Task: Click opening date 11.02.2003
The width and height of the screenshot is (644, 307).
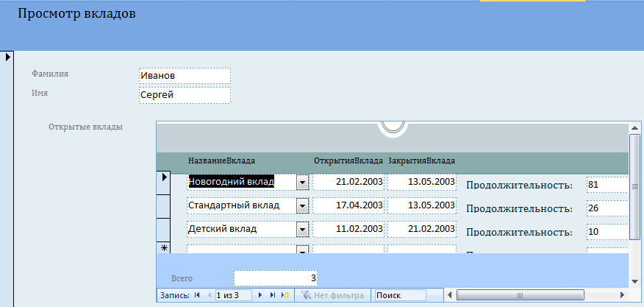Action: pyautogui.click(x=348, y=229)
